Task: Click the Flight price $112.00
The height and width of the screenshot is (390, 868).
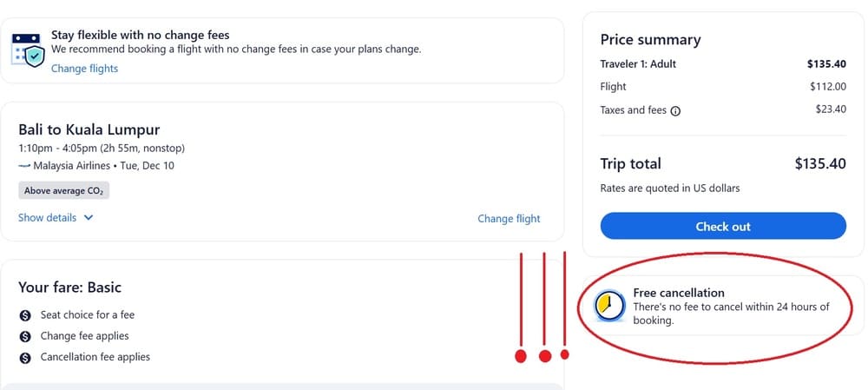Action: [827, 87]
